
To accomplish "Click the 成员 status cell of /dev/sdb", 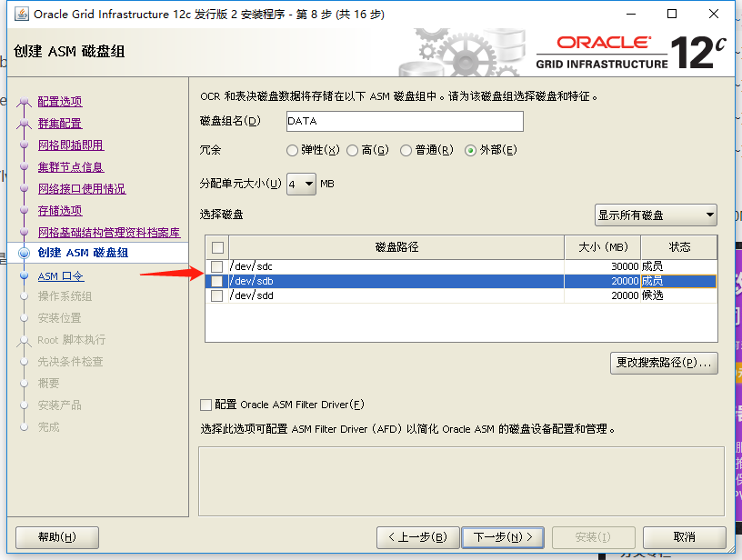I will tap(678, 282).
